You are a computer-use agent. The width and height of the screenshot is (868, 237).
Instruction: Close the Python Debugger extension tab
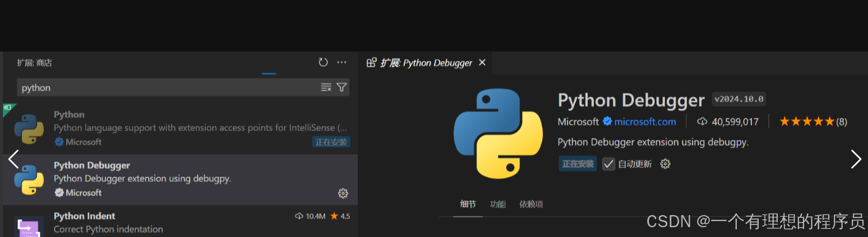pyautogui.click(x=482, y=62)
